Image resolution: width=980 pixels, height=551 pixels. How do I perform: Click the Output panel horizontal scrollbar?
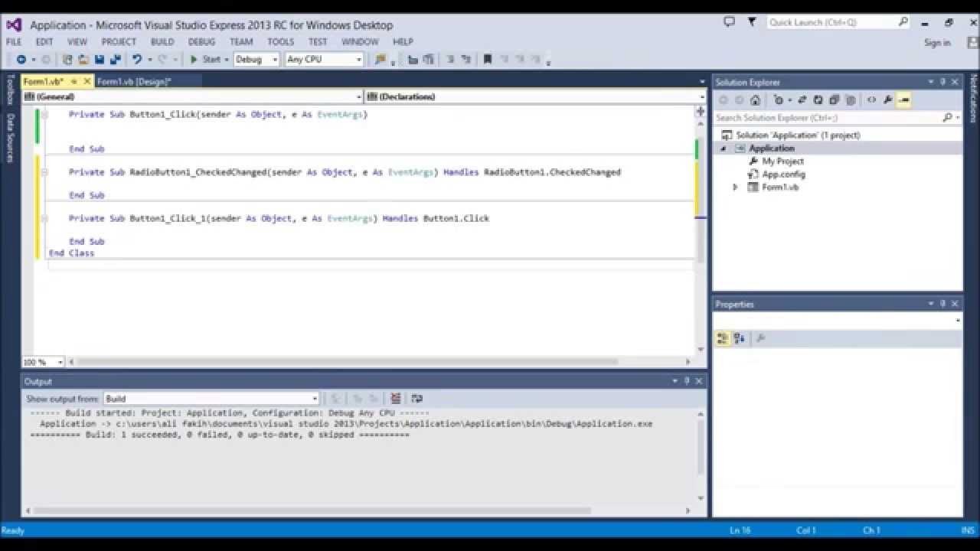tap(312, 510)
